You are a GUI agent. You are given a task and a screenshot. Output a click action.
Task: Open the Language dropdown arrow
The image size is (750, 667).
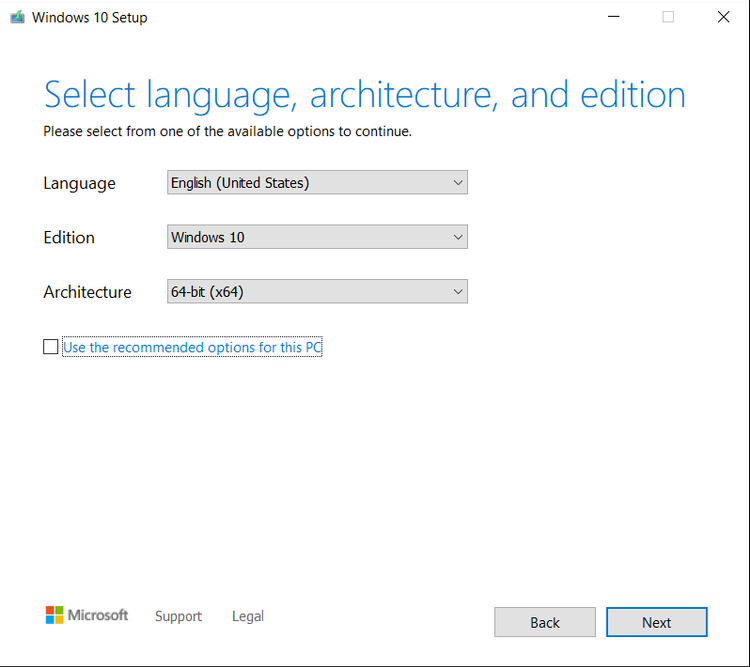point(458,182)
